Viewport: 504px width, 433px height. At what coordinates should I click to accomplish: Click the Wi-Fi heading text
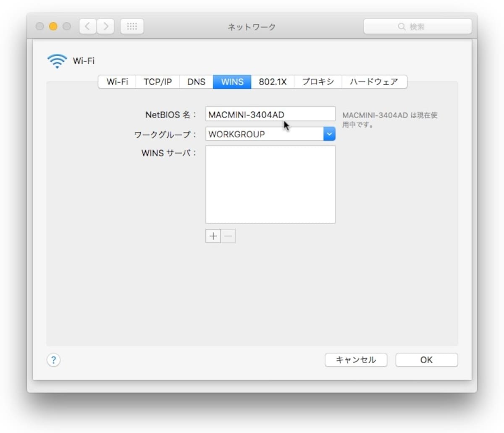(84, 61)
